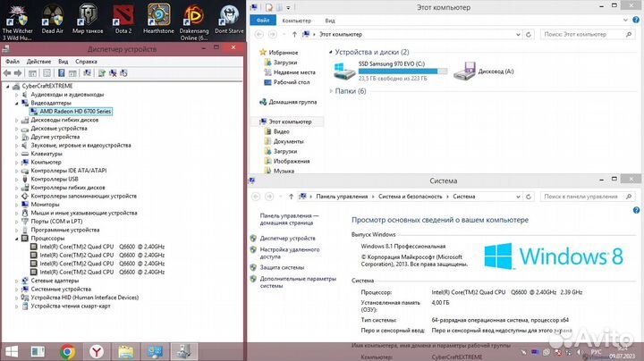Open address history dropdown in Этот компьютер
Viewport: 644px width, 361px height.
518,35
